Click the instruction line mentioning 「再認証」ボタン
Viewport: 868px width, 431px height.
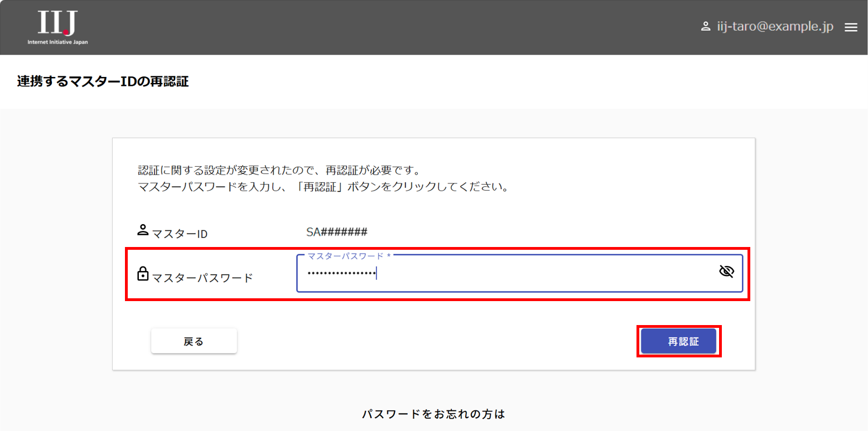click(x=324, y=187)
